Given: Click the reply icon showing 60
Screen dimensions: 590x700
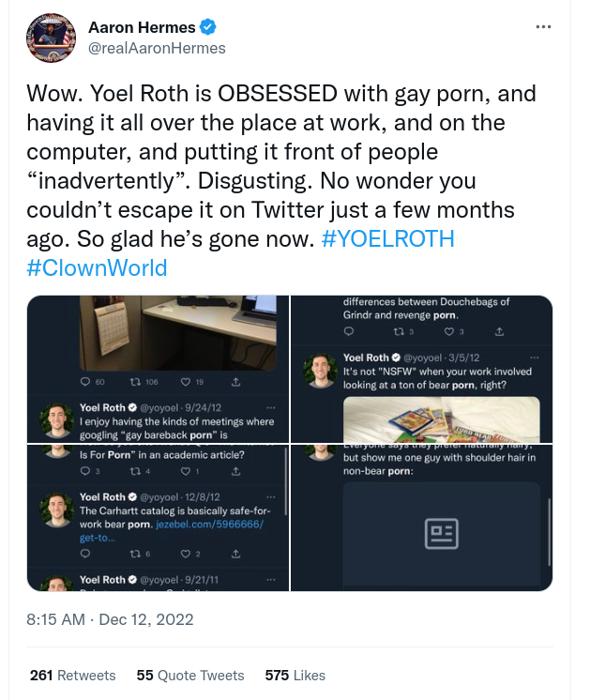Looking at the screenshot, I should (x=86, y=382).
